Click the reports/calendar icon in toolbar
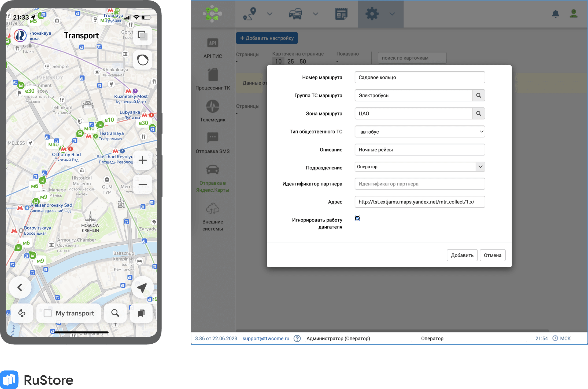This screenshot has height=389, width=588. [x=341, y=13]
